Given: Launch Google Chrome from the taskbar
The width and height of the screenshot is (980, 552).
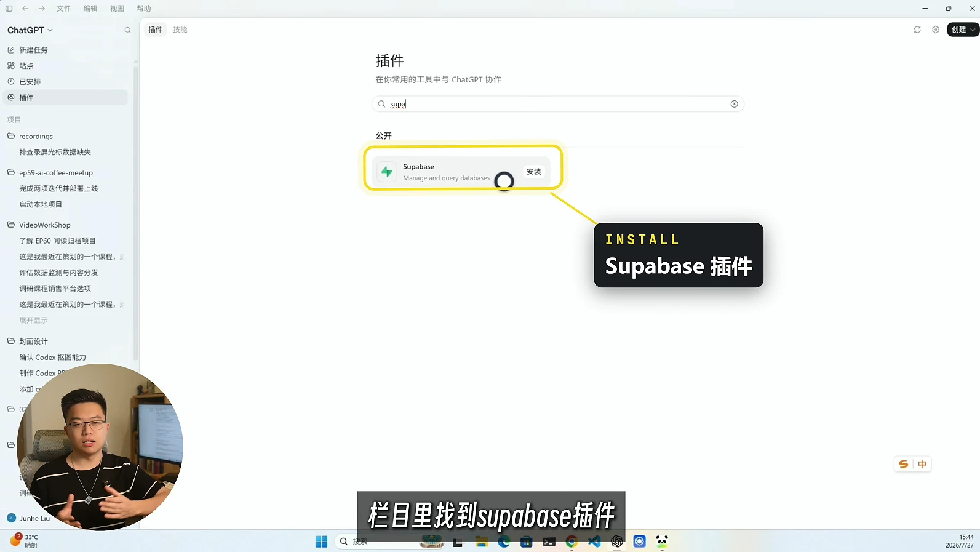Looking at the screenshot, I should pos(572,542).
